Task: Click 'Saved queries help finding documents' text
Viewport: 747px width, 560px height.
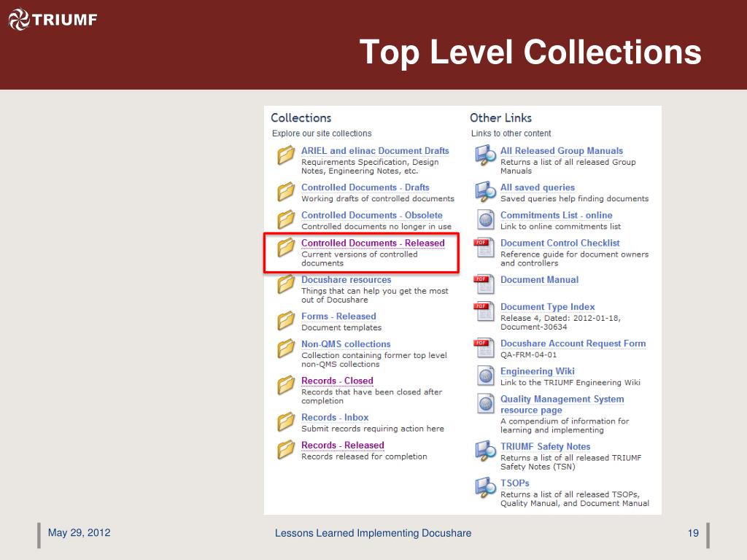Action: coord(574,198)
